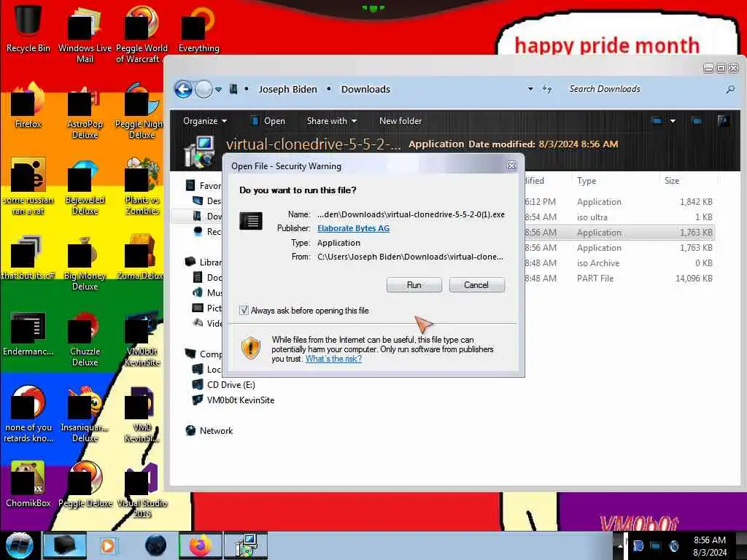Select the Plants vs Zombies desktop icon
The image size is (747, 560).
coord(142,187)
